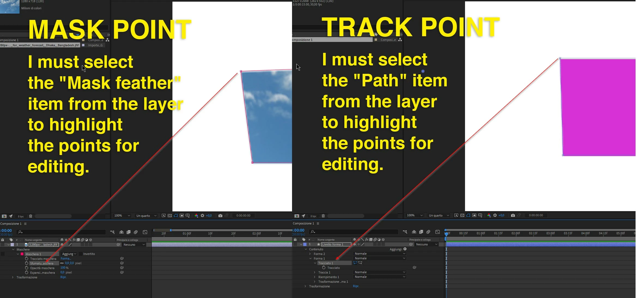The height and width of the screenshot is (298, 644).
Task: Toggle transparency grid in left viewer
Action: click(169, 215)
